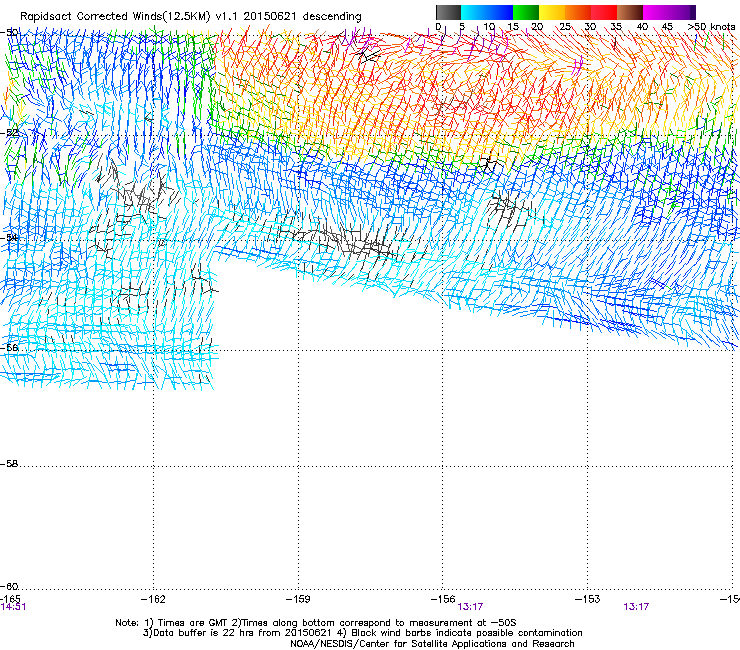Viewport: 740px width, 650px height.
Task: Click the legend tick label 25
Action: [x=565, y=27]
